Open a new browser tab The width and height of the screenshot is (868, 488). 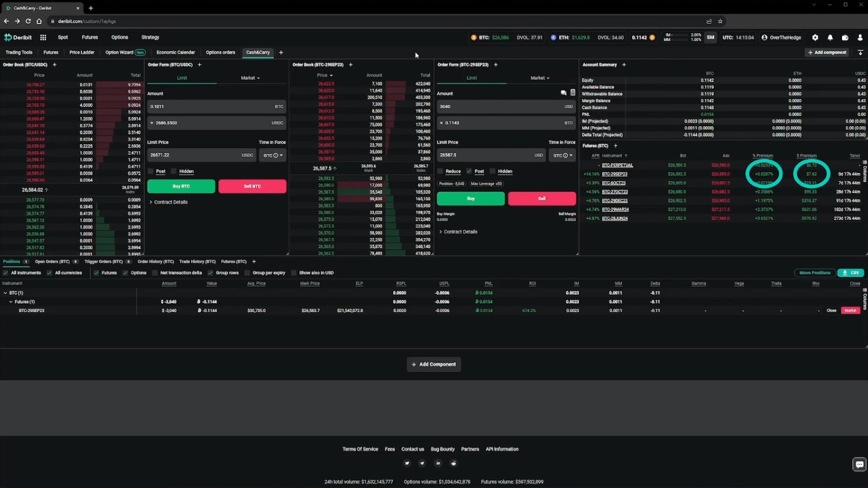[x=90, y=8]
